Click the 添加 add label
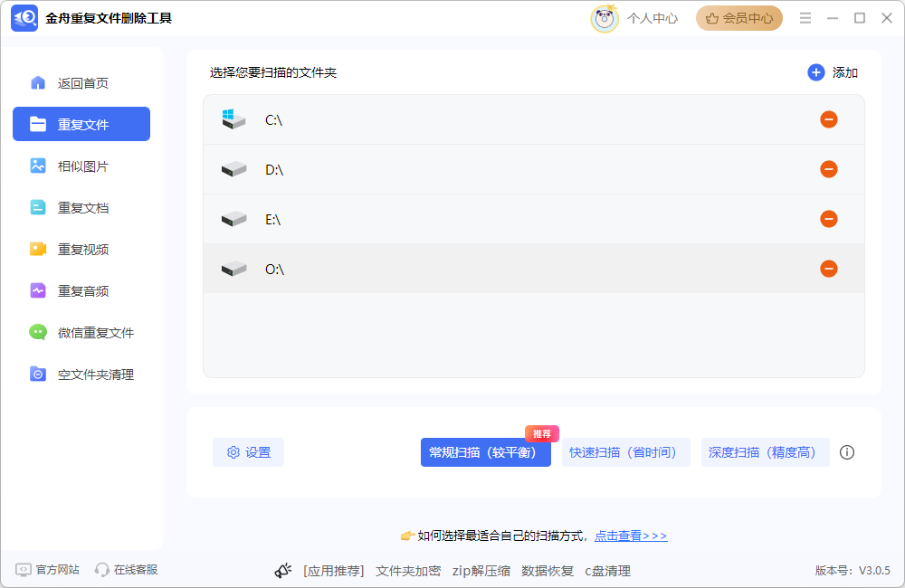Screen dimensions: 905x588 [x=845, y=72]
